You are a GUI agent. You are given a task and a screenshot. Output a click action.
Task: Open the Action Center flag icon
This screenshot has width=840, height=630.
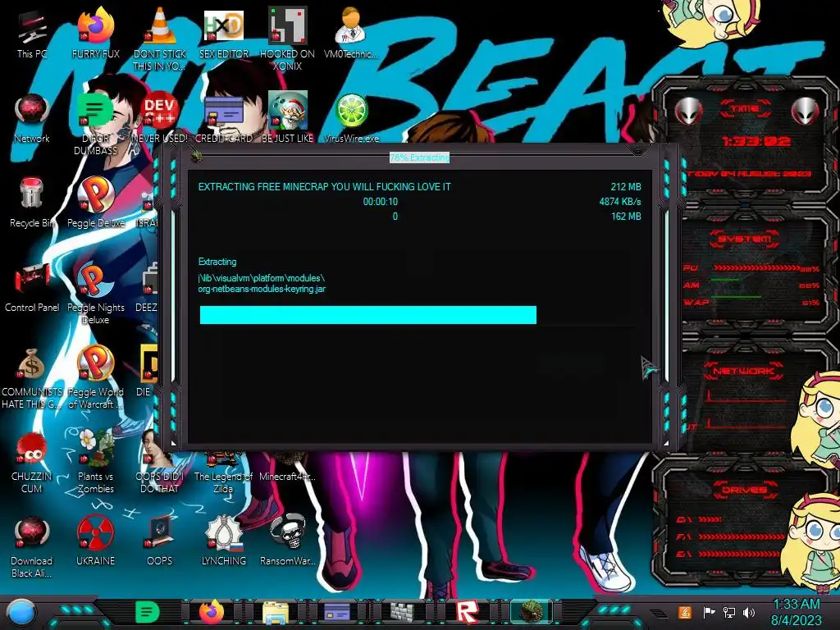pyautogui.click(x=710, y=612)
